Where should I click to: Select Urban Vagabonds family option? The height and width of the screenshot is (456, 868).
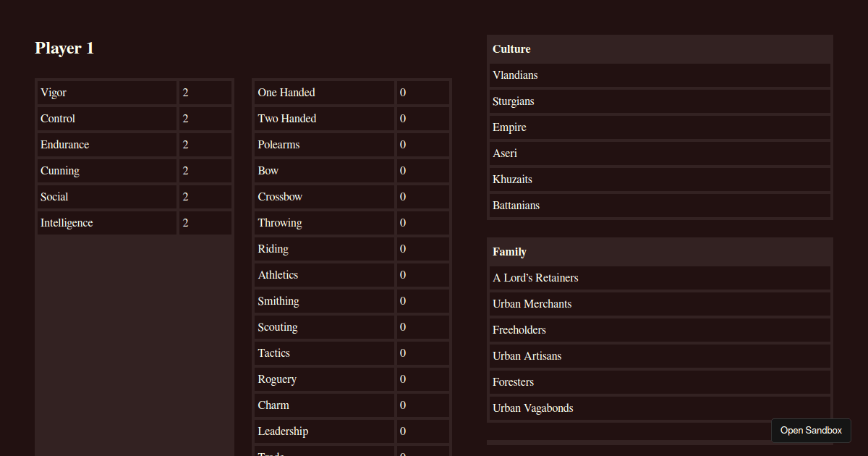pos(659,408)
